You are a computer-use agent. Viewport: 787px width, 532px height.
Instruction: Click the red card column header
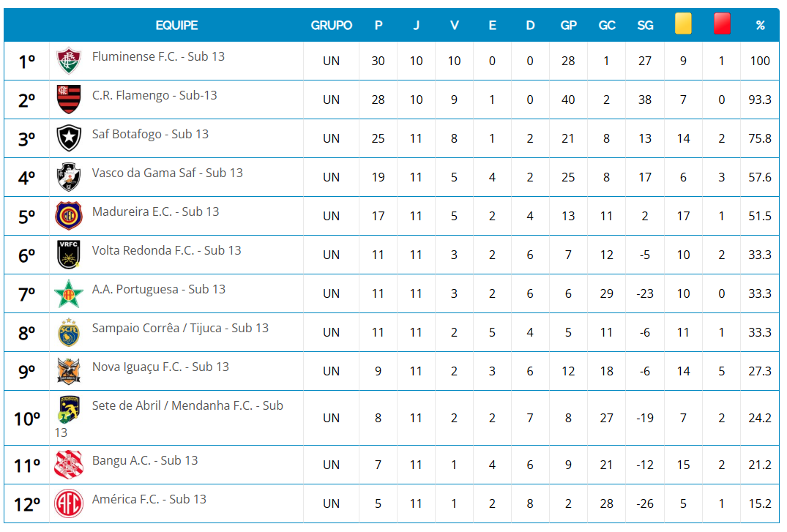[722, 25]
